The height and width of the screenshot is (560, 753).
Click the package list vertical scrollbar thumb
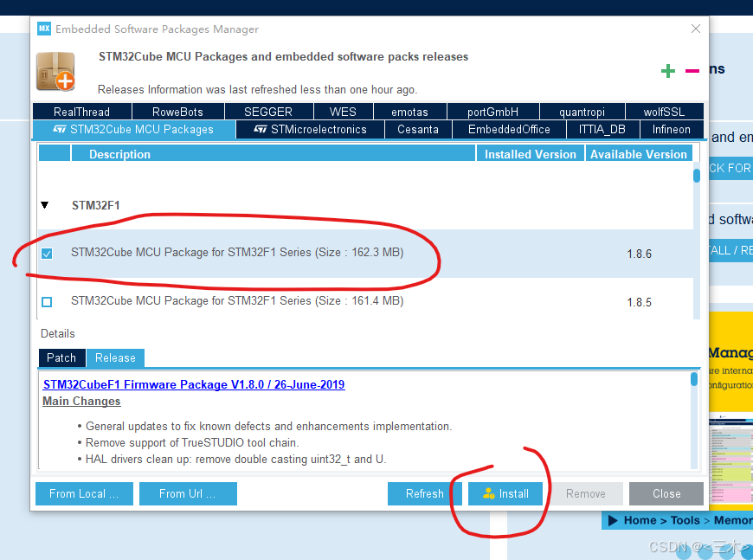pos(697,176)
